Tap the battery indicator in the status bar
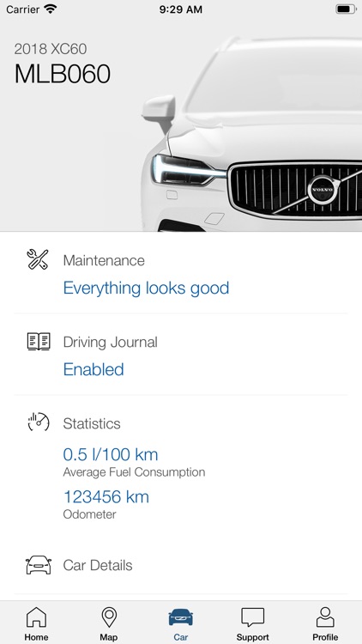The height and width of the screenshot is (644, 362). 346,9
